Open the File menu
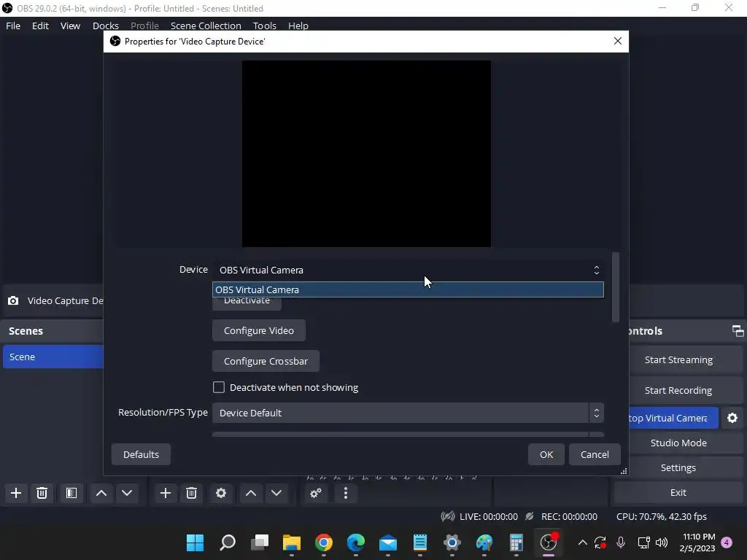This screenshot has height=560, width=747. (13, 26)
